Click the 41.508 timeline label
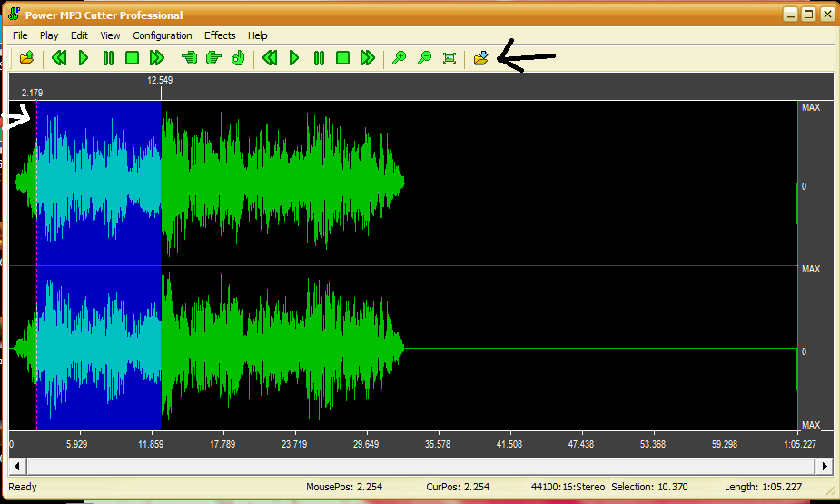The width and height of the screenshot is (840, 504). pyautogui.click(x=509, y=444)
